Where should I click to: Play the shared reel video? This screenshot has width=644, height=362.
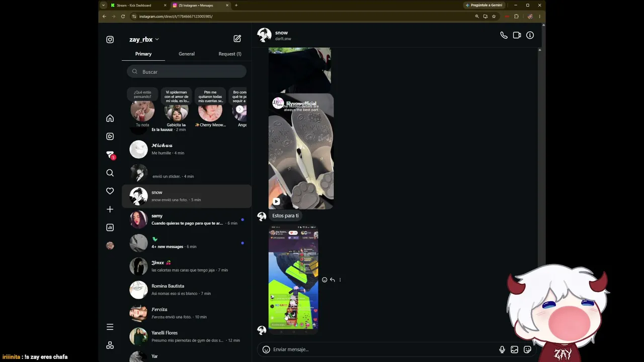point(276,202)
